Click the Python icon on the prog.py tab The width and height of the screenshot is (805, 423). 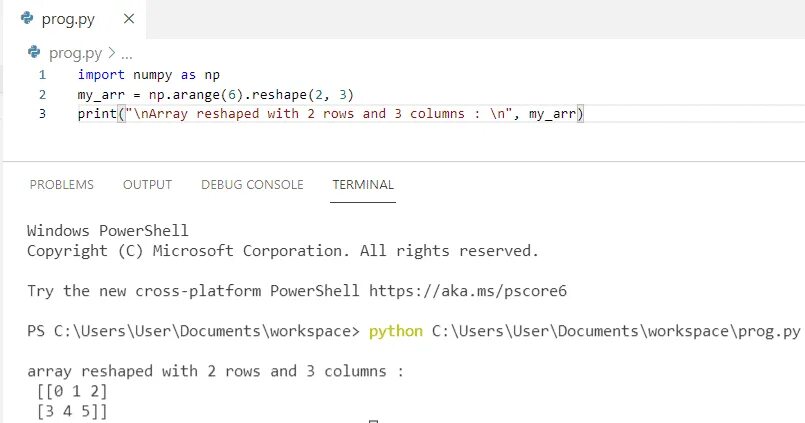pyautogui.click(x=27, y=18)
